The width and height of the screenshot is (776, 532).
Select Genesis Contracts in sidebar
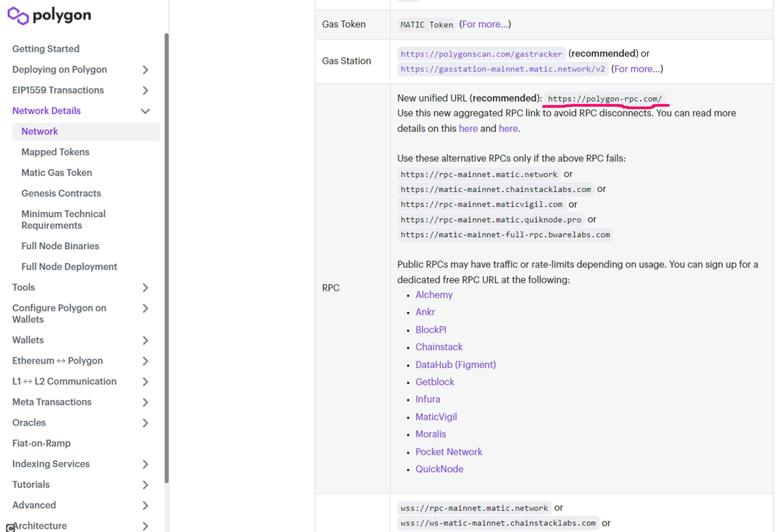[x=61, y=193]
